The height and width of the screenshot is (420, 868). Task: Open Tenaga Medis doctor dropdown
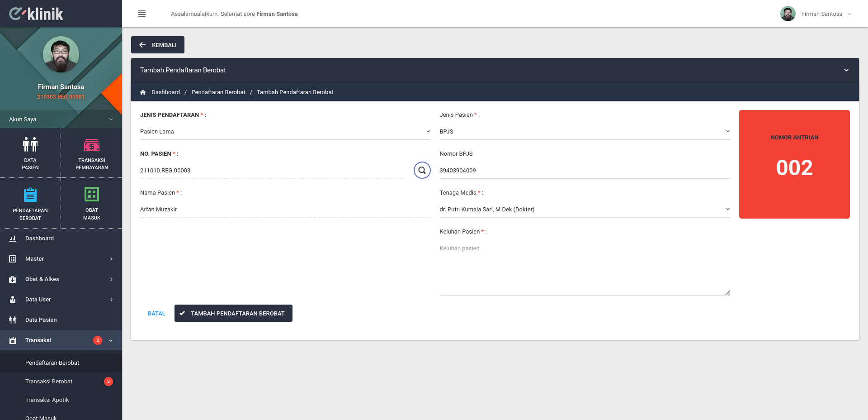pos(585,209)
